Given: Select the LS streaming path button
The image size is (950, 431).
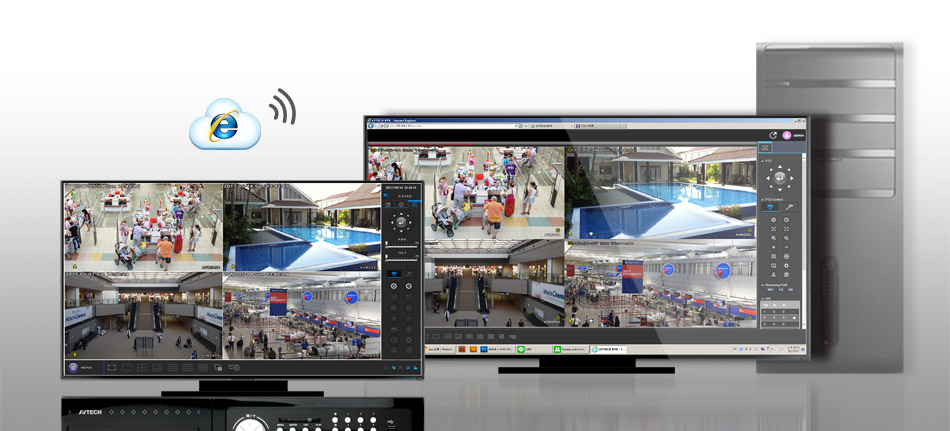Looking at the screenshot, I should [x=780, y=289].
